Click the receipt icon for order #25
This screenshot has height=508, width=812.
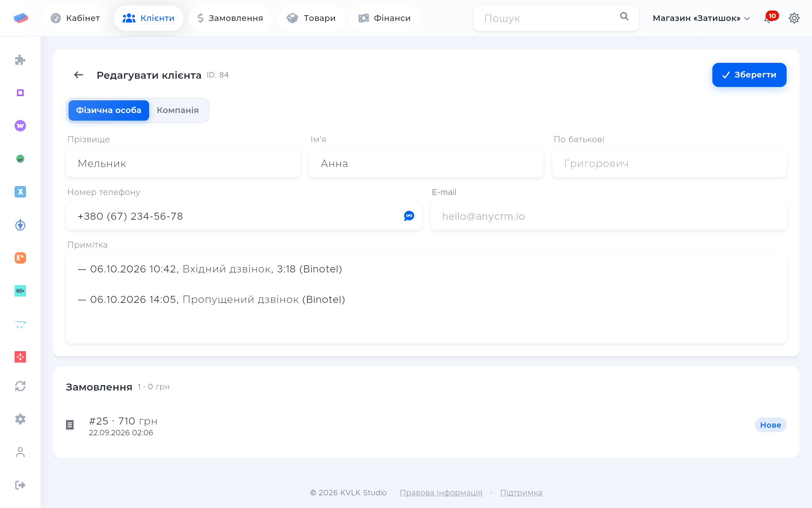(70, 425)
